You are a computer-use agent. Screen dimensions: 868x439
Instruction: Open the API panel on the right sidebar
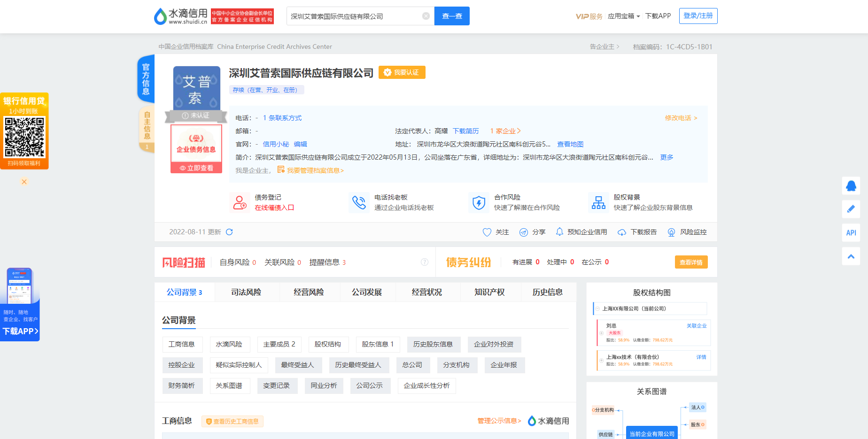click(851, 233)
